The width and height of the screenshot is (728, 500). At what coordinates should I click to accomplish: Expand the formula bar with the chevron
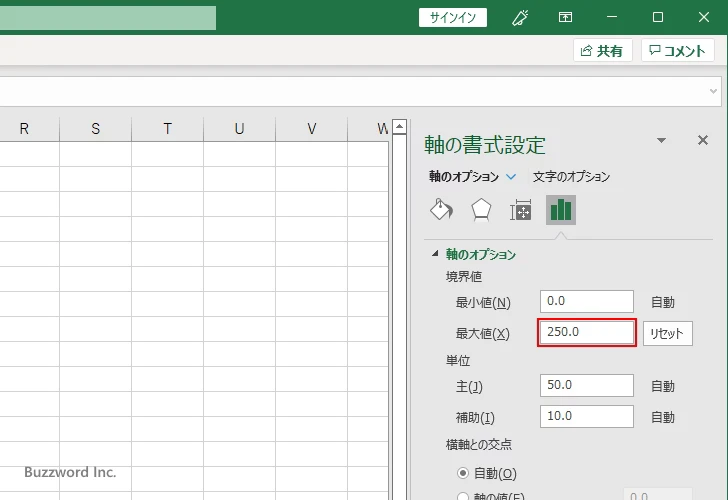pyautogui.click(x=714, y=91)
